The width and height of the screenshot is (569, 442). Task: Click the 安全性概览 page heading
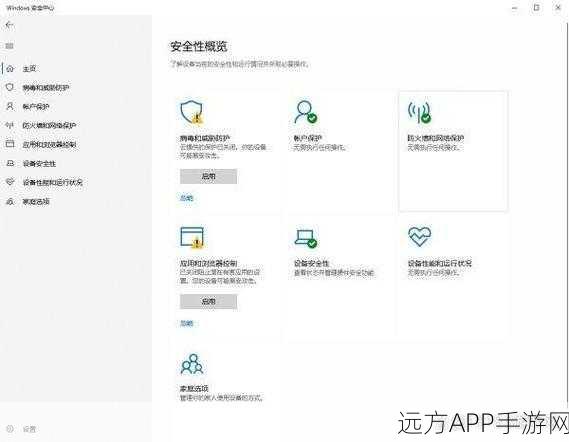pos(199,46)
